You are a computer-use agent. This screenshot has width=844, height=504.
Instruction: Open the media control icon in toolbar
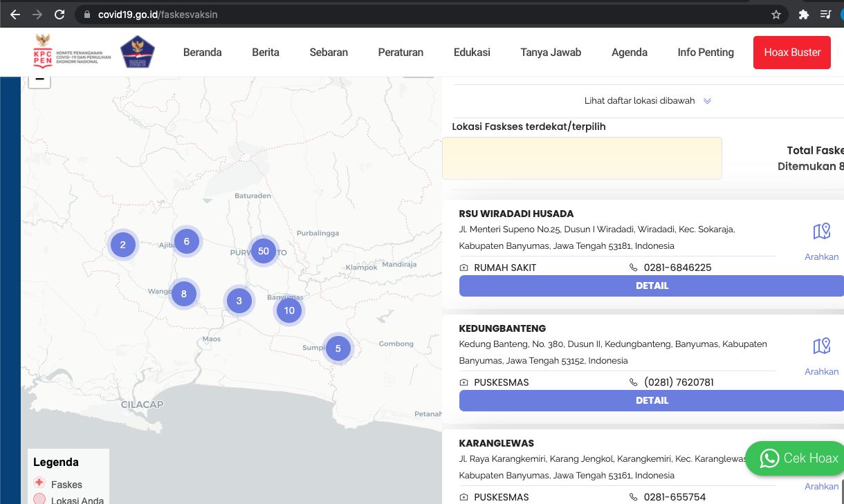pyautogui.click(x=825, y=14)
